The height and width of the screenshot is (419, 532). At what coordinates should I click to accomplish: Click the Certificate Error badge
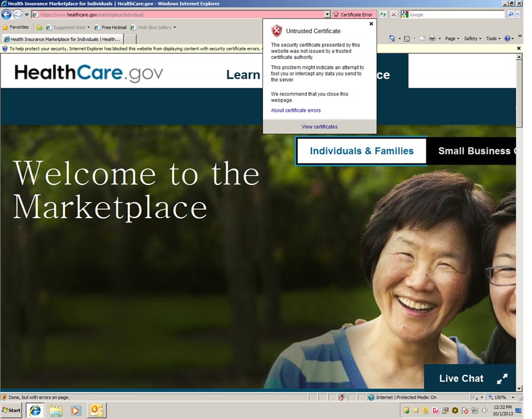tap(353, 14)
